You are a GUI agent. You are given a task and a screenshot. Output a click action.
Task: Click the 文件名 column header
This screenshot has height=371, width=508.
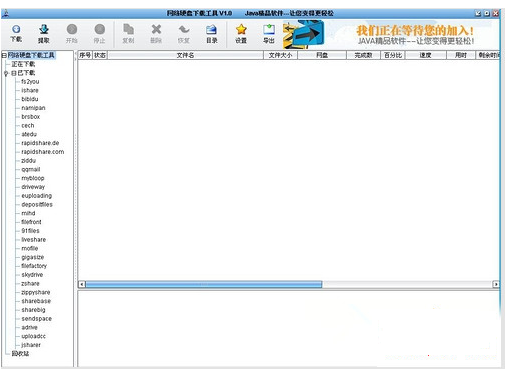185,55
